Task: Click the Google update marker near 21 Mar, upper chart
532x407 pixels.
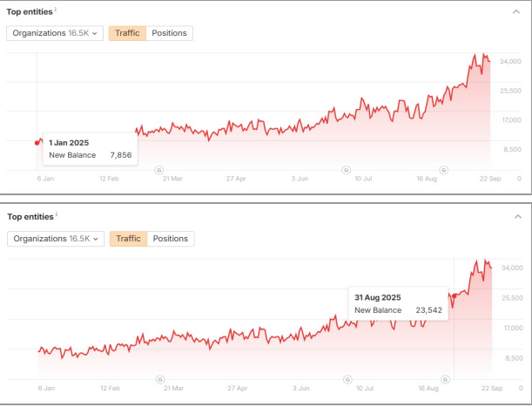Action: click(x=158, y=170)
